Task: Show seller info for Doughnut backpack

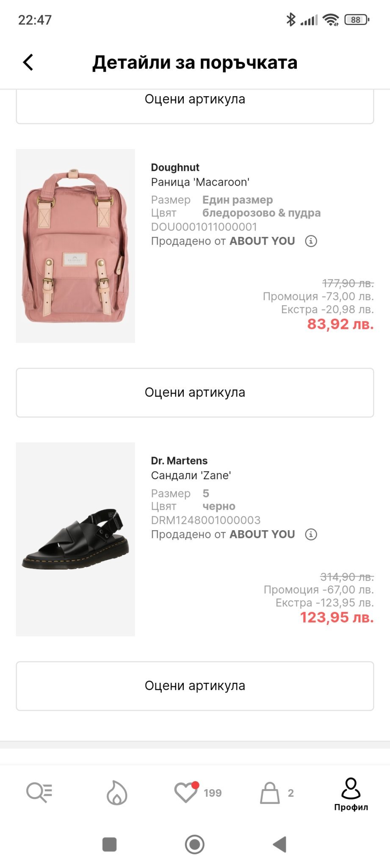Action: tap(311, 241)
